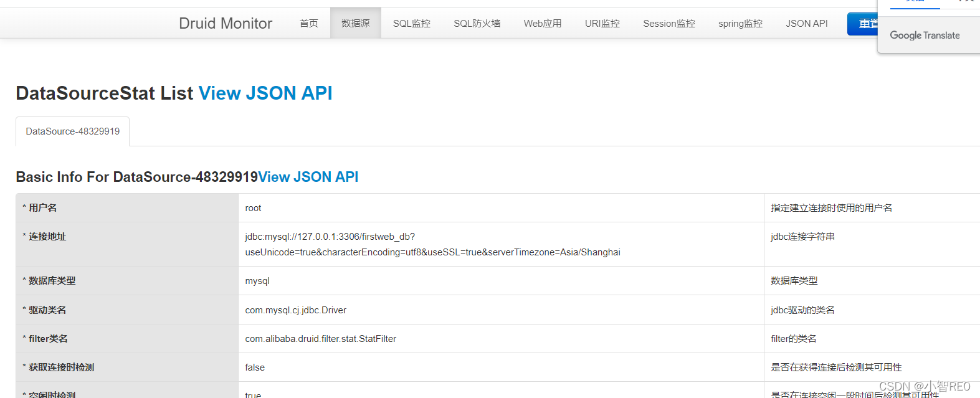
Task: Open the SQL监控 menu item
Action: pyautogui.click(x=412, y=23)
